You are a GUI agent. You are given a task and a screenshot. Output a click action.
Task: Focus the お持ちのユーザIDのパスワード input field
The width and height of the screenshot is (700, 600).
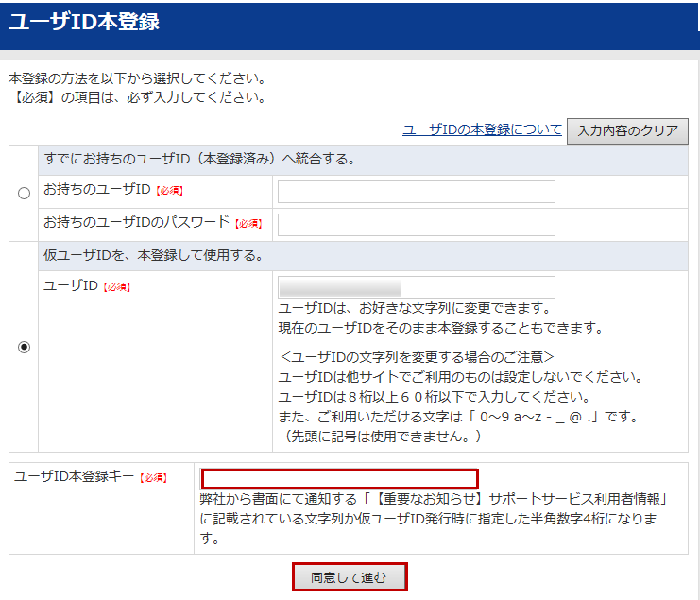coord(416,225)
